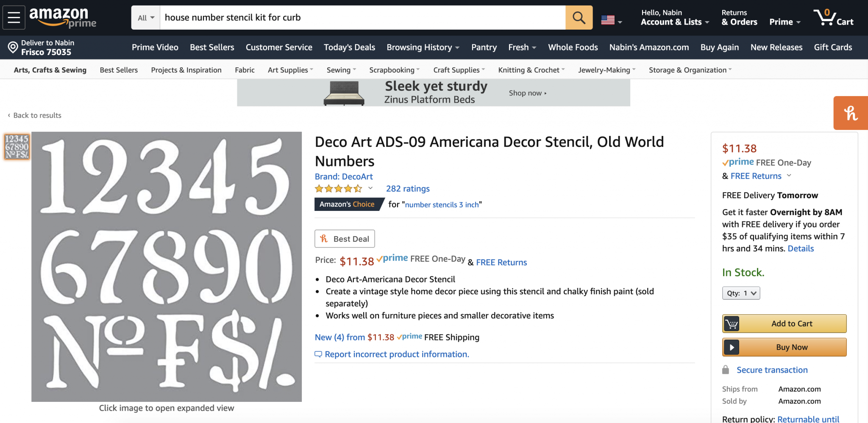Click the Report incorrect product information link
868x423 pixels.
[397, 354]
